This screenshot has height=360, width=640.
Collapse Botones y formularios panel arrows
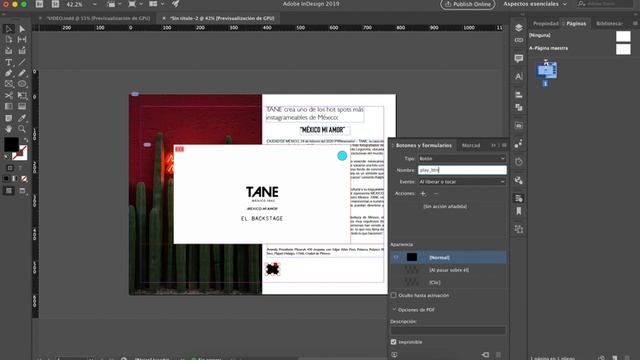pos(493,145)
